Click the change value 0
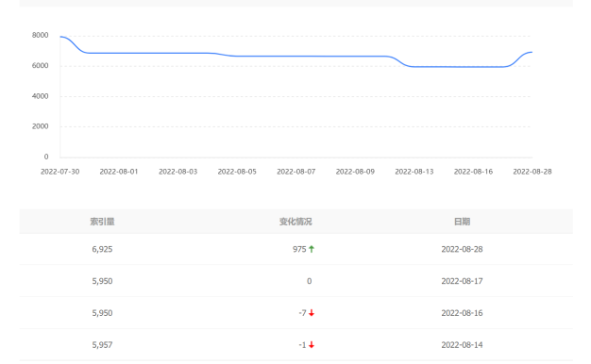The image size is (591, 364). pos(309,281)
